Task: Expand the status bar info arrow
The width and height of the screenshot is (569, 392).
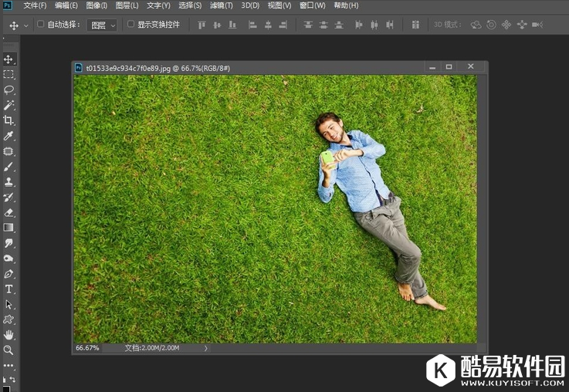Action: (205, 348)
